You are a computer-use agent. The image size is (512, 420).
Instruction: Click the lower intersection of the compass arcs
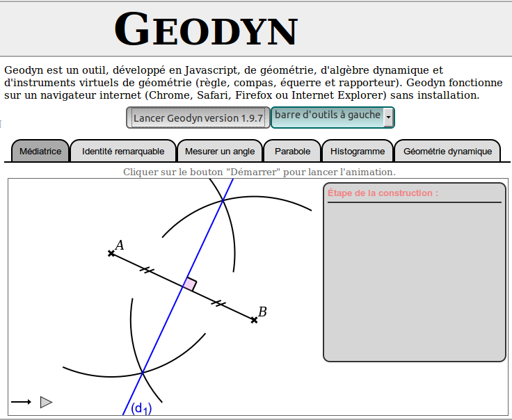[143, 373]
